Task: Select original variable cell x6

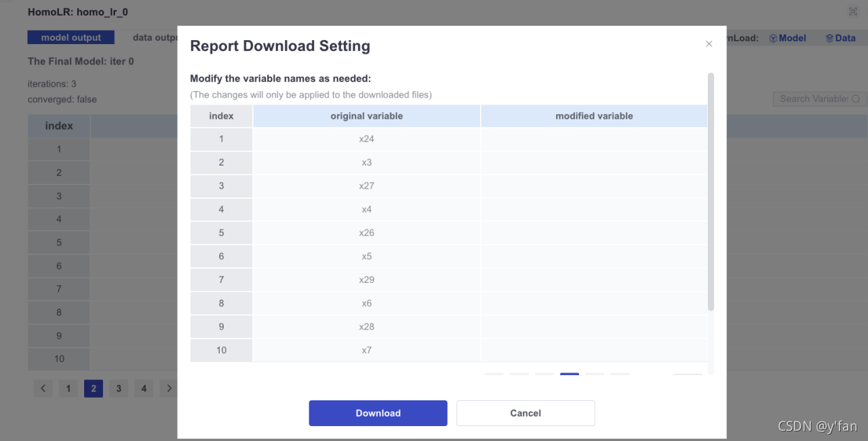Action: point(367,303)
